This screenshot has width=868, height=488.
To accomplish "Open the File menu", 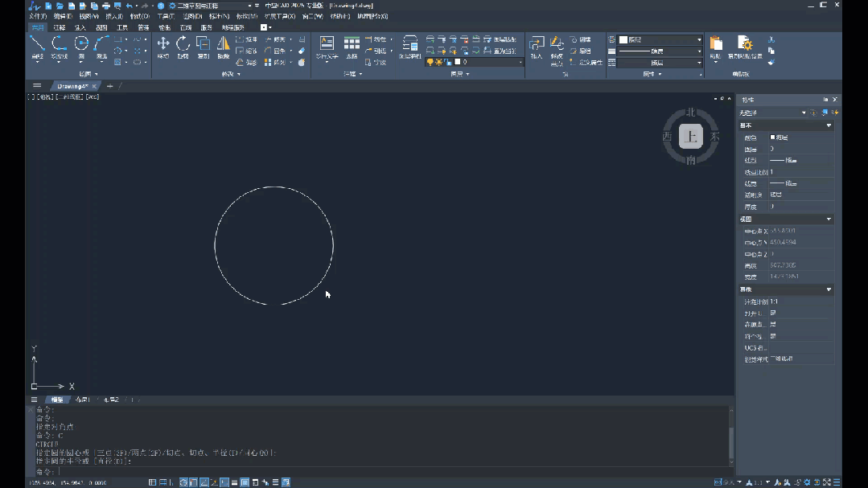I will click(38, 16).
